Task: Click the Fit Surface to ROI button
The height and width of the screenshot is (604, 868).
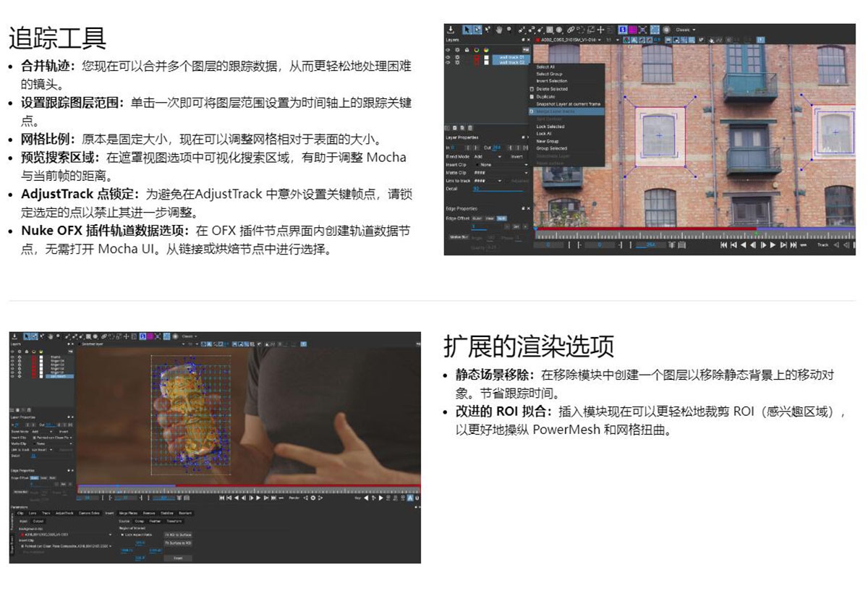Action: click(x=178, y=543)
